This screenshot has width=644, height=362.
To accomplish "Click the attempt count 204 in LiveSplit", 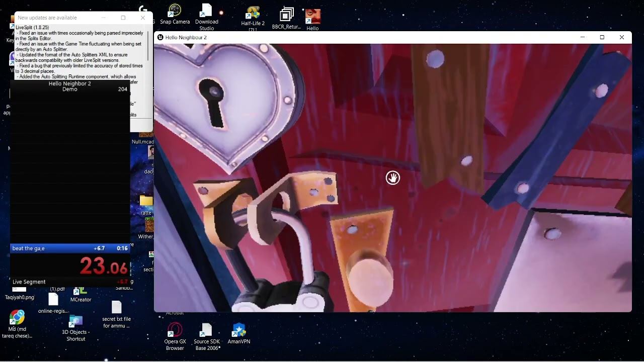I will (x=123, y=89).
